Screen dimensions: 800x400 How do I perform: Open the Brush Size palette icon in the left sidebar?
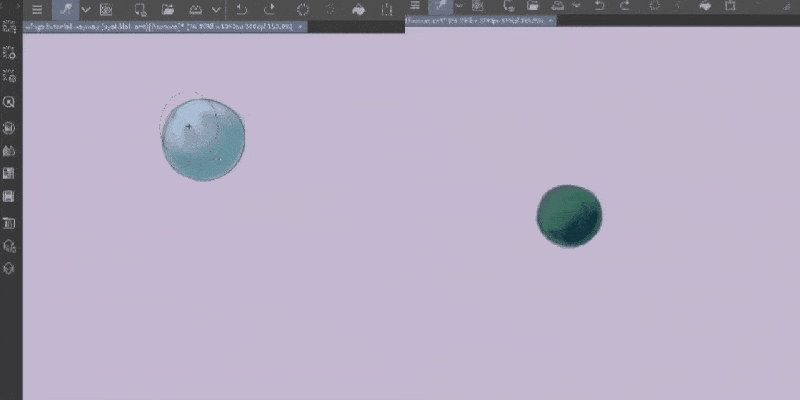click(9, 76)
